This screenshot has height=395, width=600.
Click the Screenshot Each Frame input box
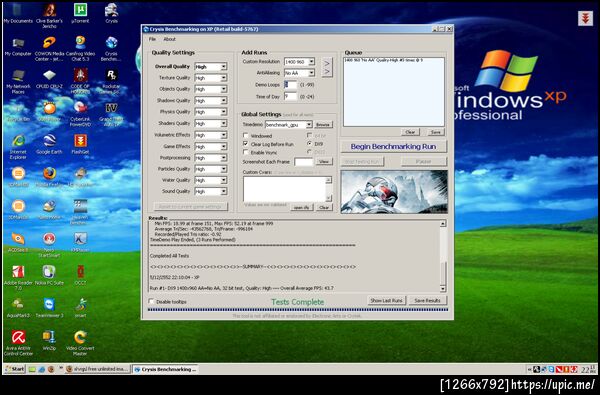304,162
